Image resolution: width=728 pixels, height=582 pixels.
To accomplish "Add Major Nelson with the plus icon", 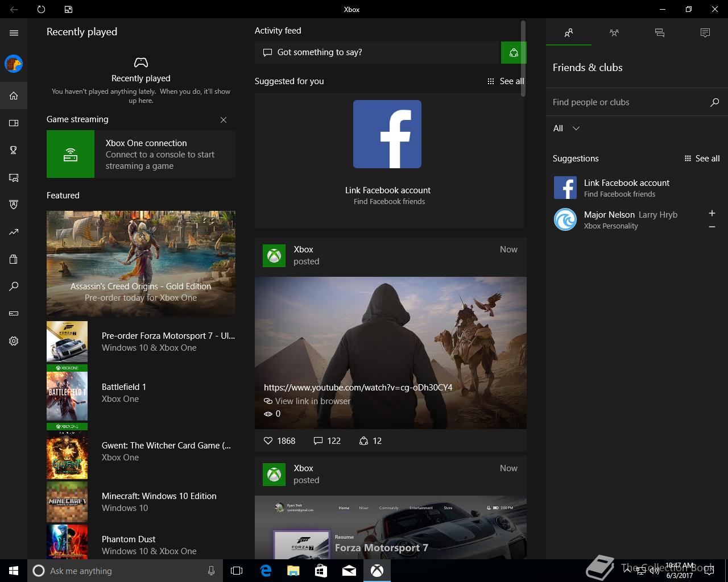I will pos(712,213).
